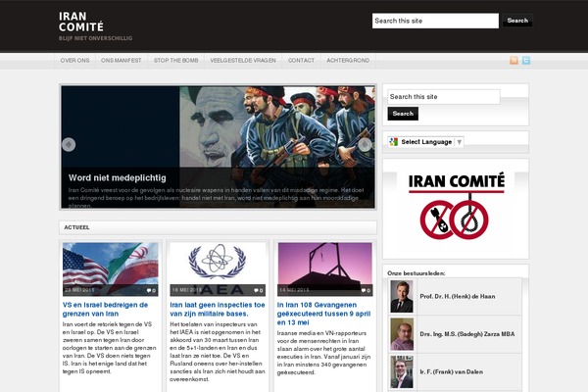
Task: Click the '16 MEI 2015' date label
Action: (x=187, y=290)
